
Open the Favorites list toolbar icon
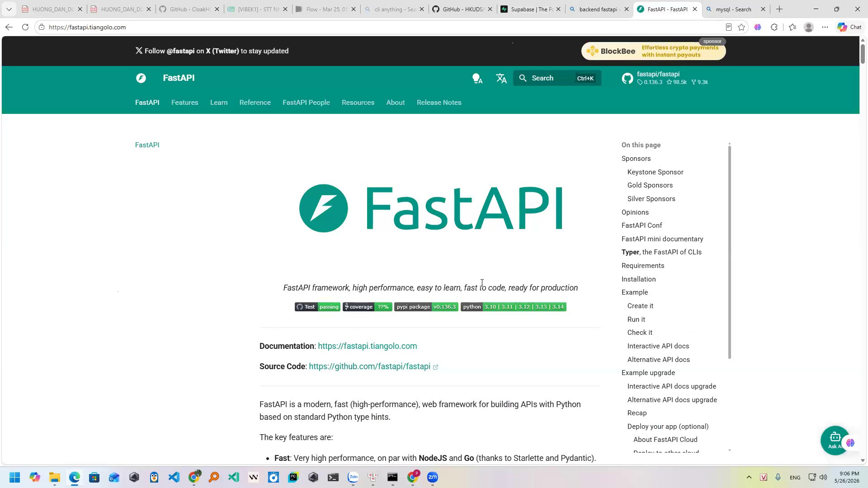793,27
